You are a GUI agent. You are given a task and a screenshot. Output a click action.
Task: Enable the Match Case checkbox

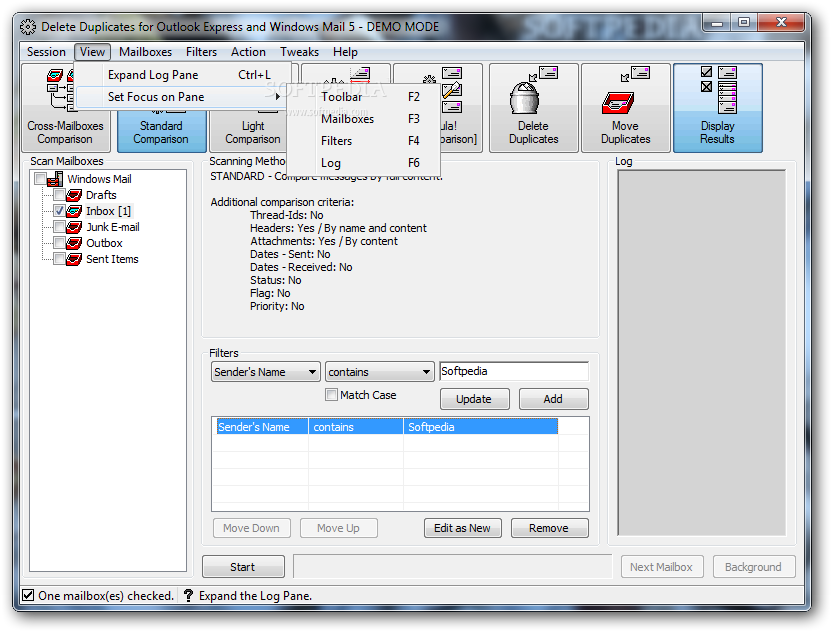click(331, 395)
